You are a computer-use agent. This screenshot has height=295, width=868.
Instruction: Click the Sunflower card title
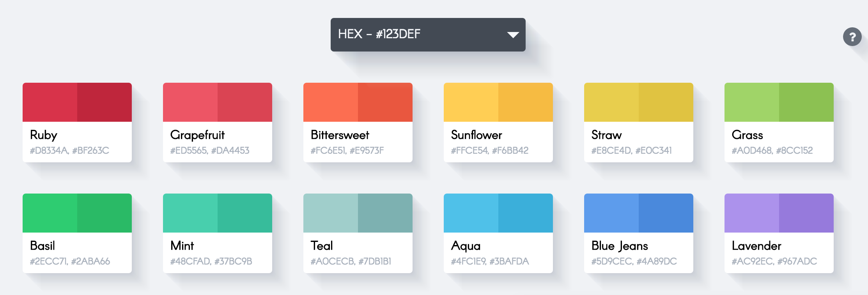(x=477, y=135)
